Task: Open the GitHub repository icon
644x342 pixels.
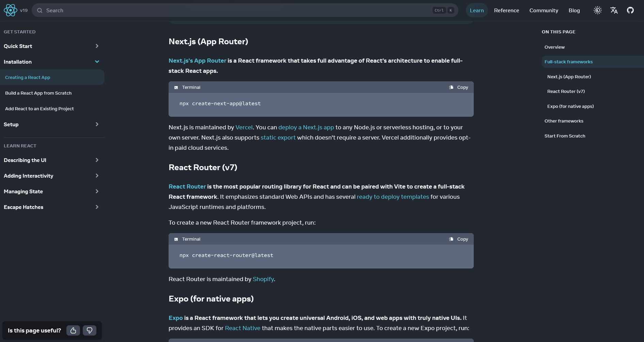Action: (630, 11)
